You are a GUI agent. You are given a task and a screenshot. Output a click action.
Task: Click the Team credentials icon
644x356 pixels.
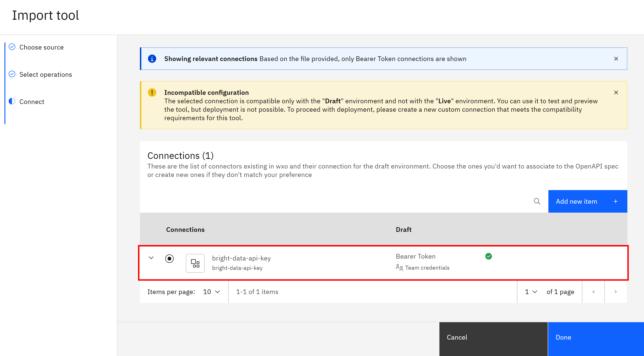point(399,267)
